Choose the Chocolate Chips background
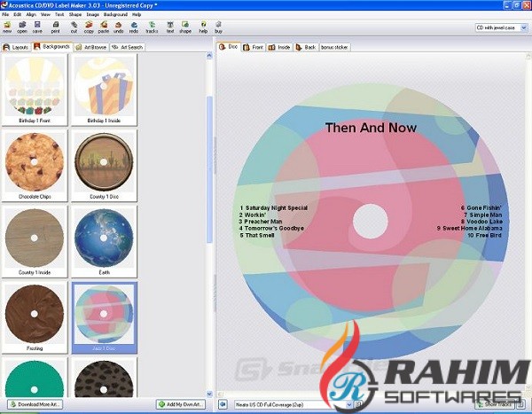Viewport: 532px width, 414px height. (35, 166)
